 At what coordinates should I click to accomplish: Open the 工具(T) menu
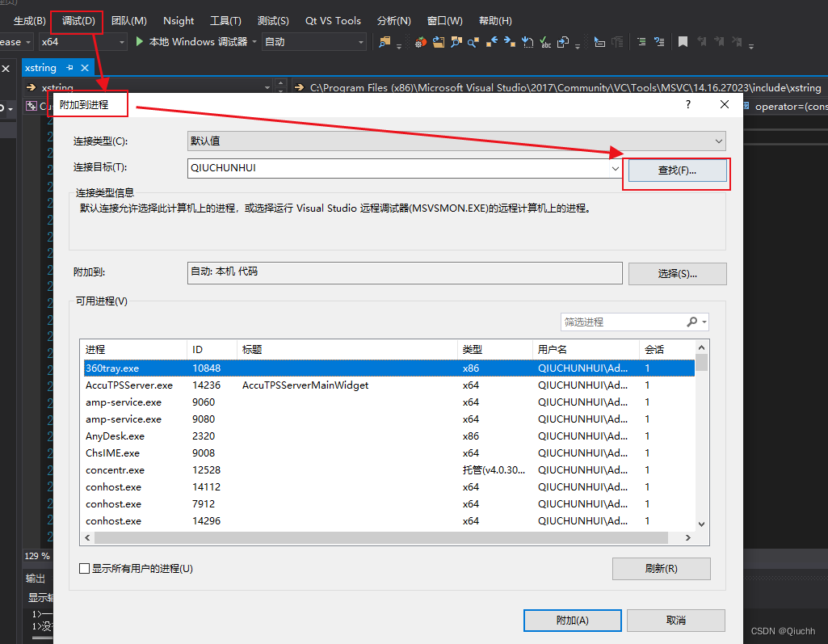click(225, 20)
